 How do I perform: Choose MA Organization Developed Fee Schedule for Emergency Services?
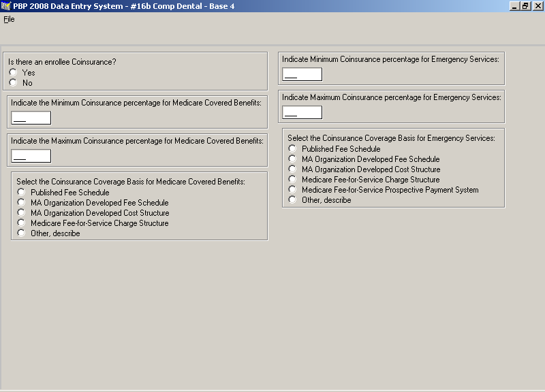pyautogui.click(x=292, y=159)
